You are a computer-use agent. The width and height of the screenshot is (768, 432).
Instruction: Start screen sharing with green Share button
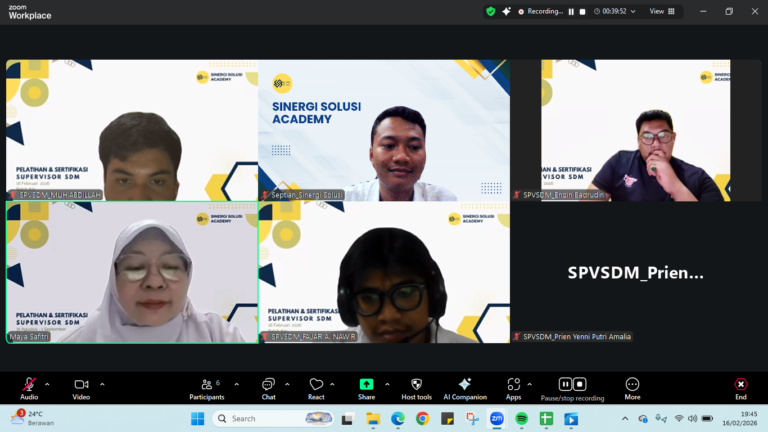point(366,385)
